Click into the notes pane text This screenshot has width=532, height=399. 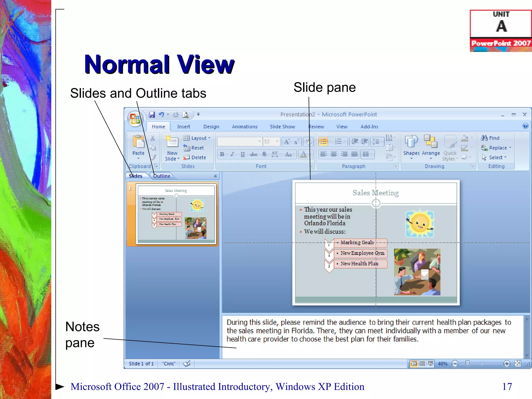tap(368, 330)
